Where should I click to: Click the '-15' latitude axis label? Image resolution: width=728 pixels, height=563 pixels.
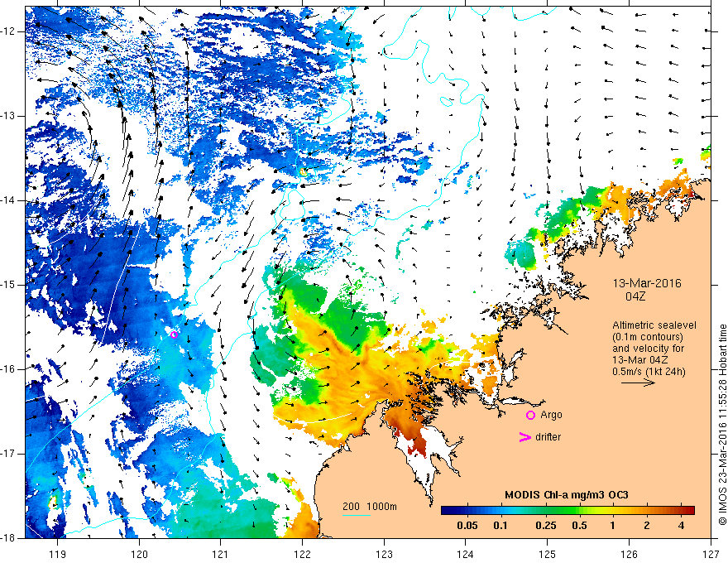click(x=8, y=285)
